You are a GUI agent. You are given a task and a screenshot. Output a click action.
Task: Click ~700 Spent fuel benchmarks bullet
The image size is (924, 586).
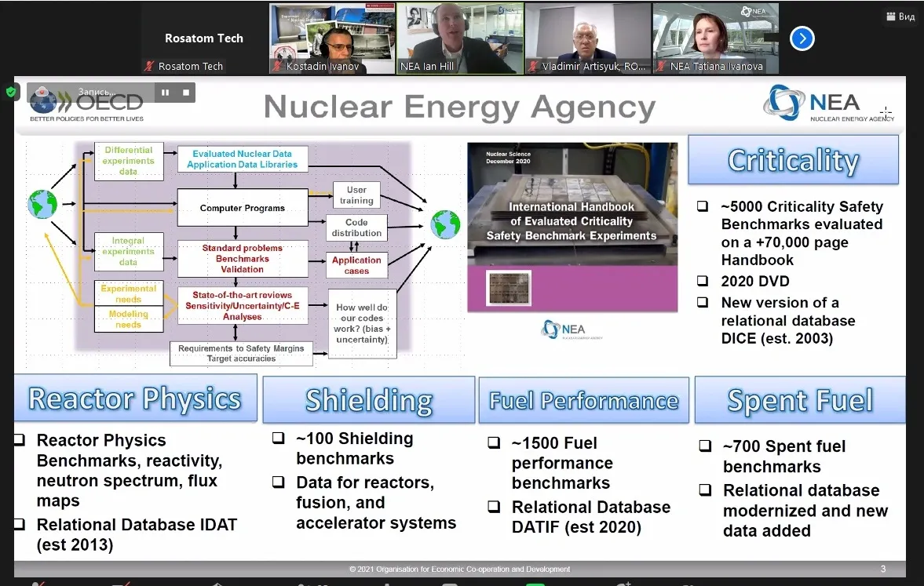[783, 457]
